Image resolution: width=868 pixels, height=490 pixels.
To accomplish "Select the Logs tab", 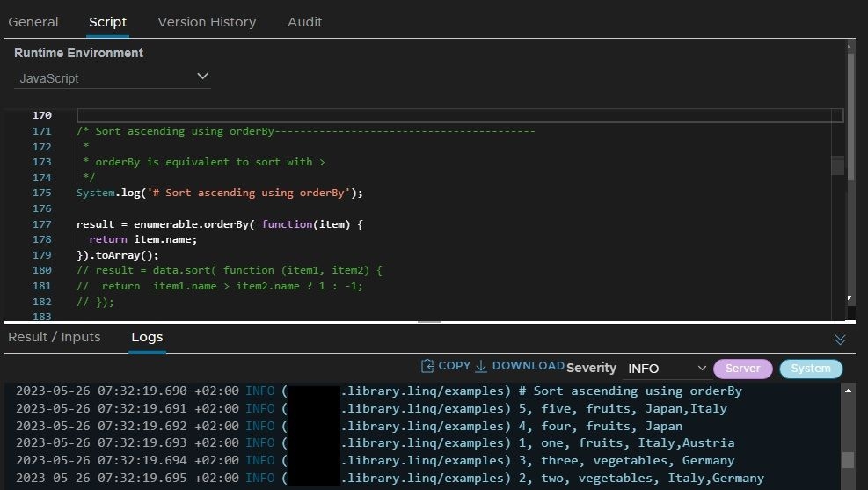I will [147, 337].
